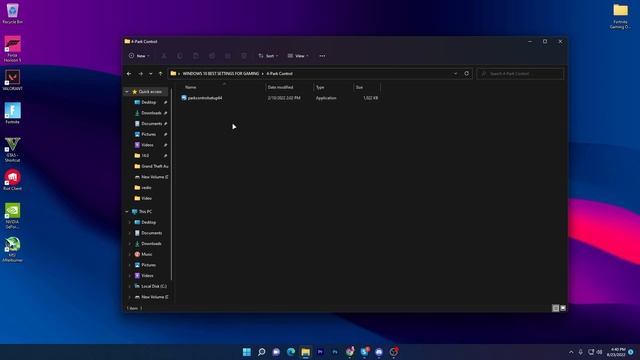Sort by Size column header
Image resolution: width=640 pixels, height=360 pixels.
pyautogui.click(x=367, y=87)
